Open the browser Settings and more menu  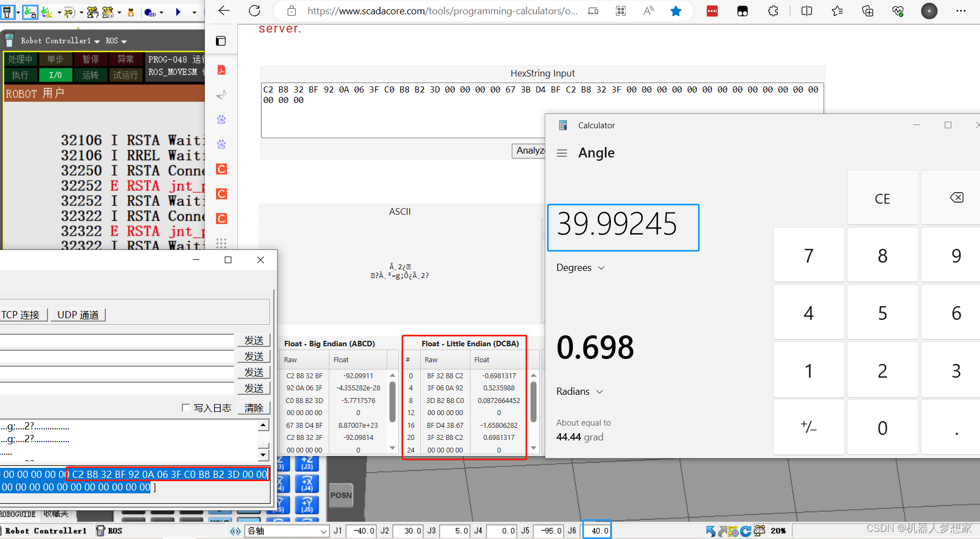coord(961,11)
